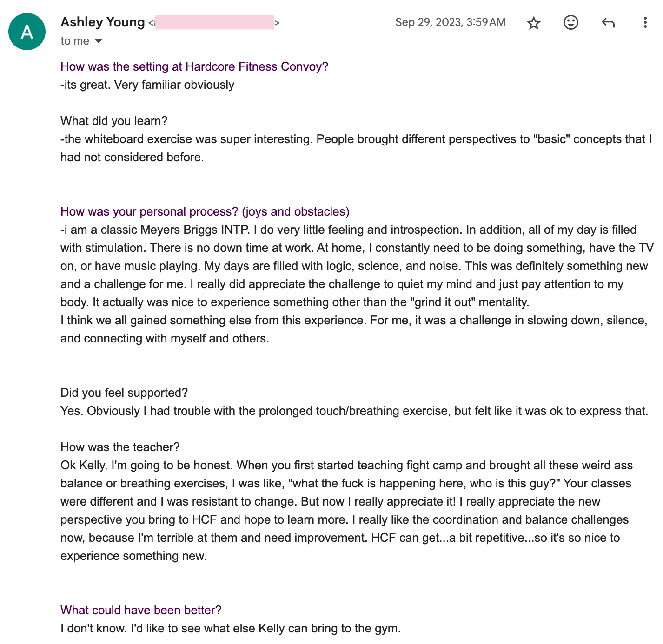
Task: Click the "Did you feel supported?" question
Action: point(124,393)
